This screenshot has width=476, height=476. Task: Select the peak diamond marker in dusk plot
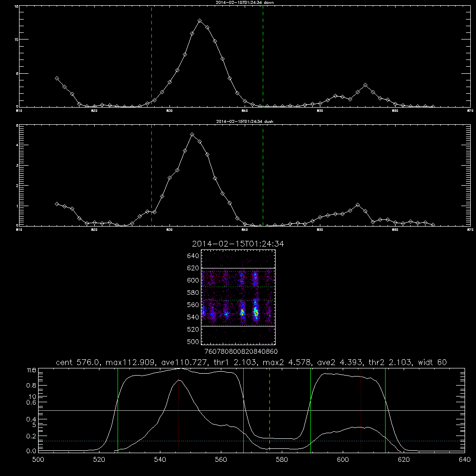[x=192, y=135]
